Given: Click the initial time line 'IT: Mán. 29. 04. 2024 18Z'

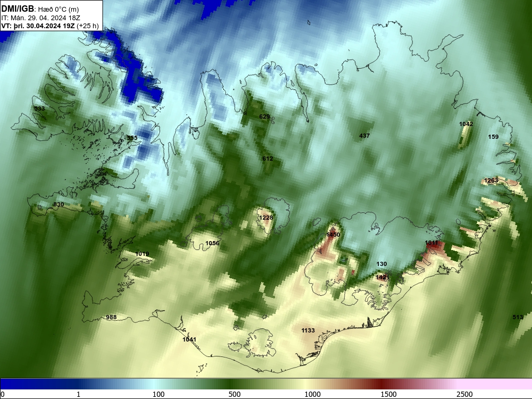Looking at the screenshot, I should 41,18.
